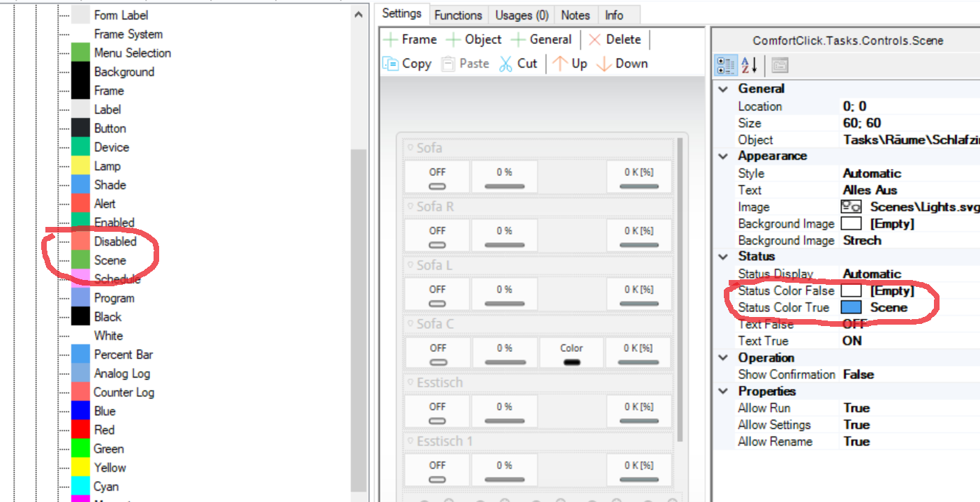Image resolution: width=980 pixels, height=502 pixels.
Task: Open the Functions tab
Action: tap(458, 15)
